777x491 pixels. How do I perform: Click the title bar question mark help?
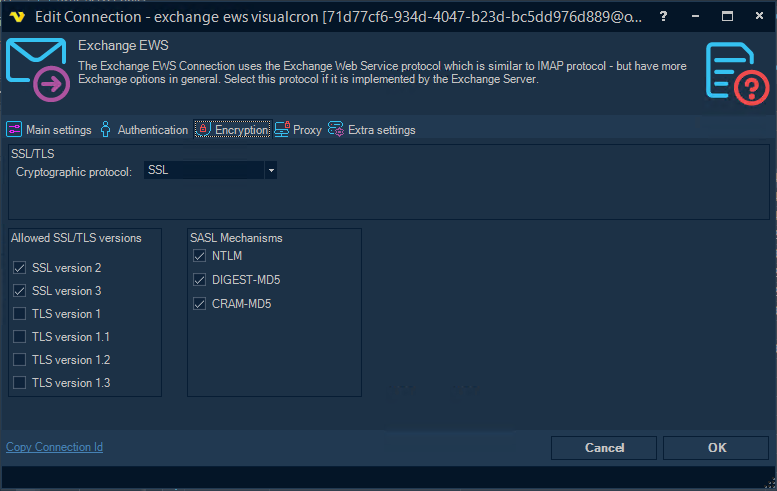pos(663,17)
